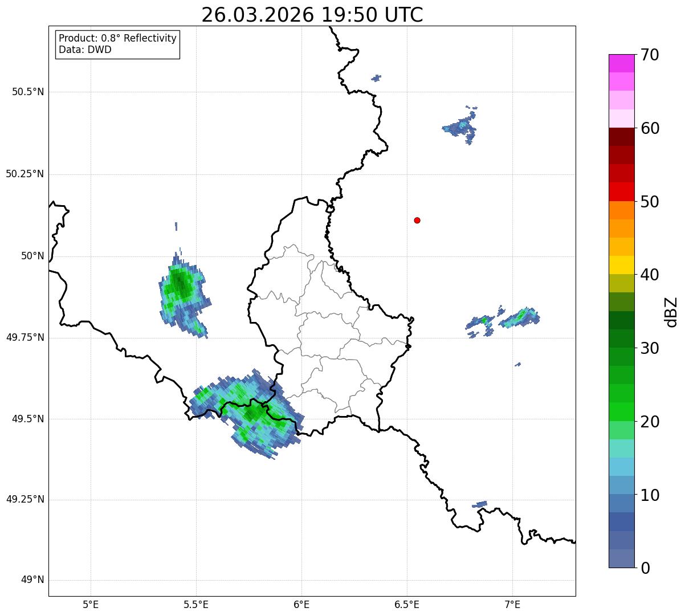This screenshot has height=616, width=685.
Task: Click the '6°E' longitude label
Action: click(301, 604)
